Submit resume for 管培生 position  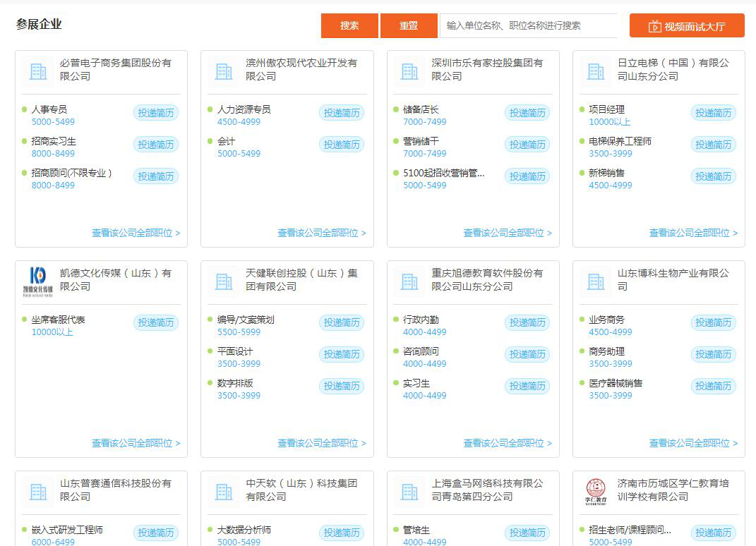(527, 533)
